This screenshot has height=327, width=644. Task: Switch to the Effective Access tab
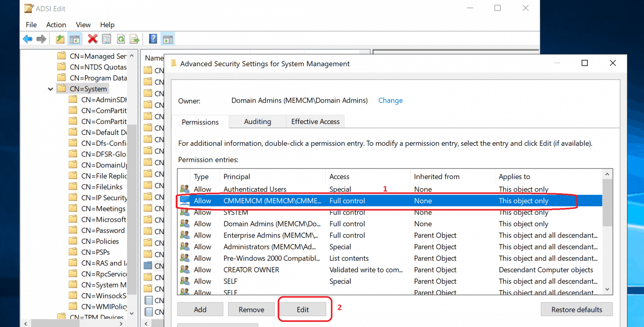click(315, 122)
